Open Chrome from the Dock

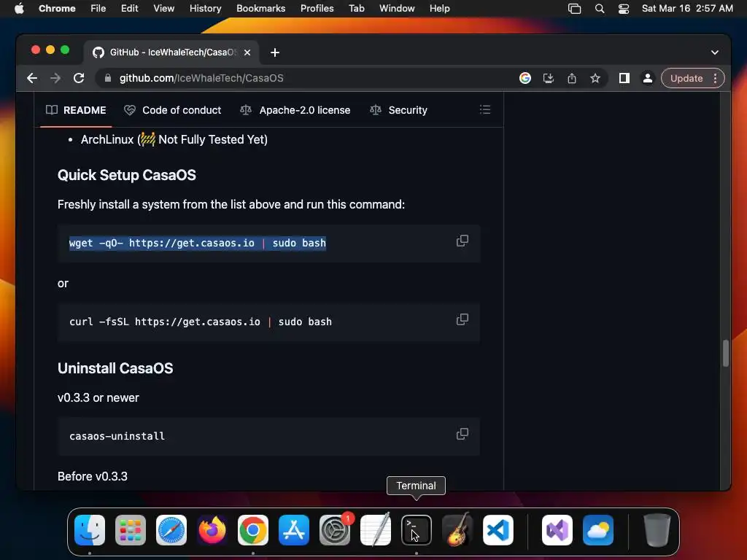(253, 530)
